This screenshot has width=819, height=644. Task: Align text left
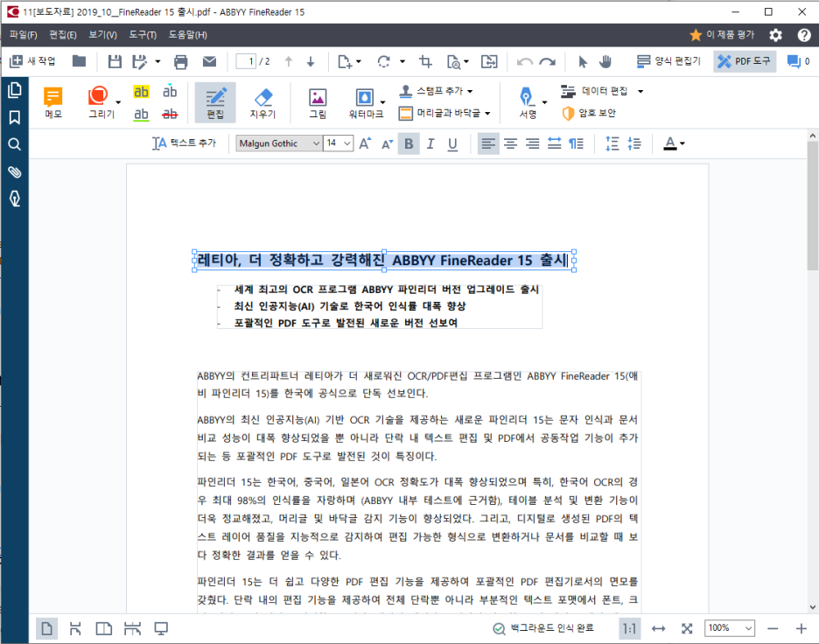click(x=488, y=143)
